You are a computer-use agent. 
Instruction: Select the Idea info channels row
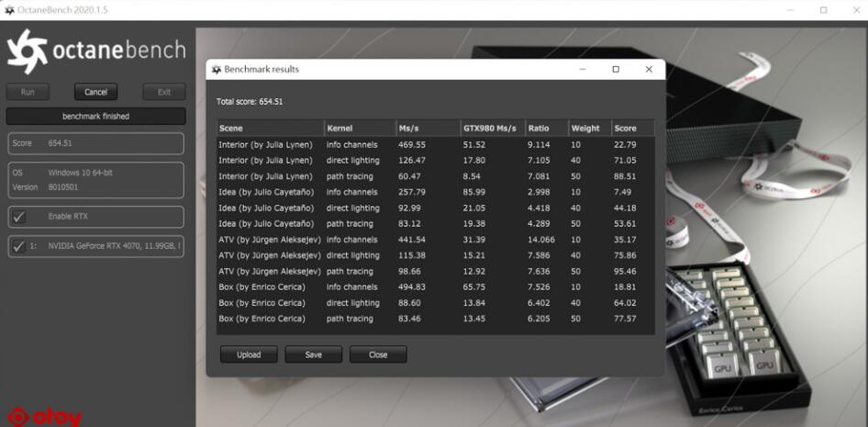pyautogui.click(x=436, y=192)
